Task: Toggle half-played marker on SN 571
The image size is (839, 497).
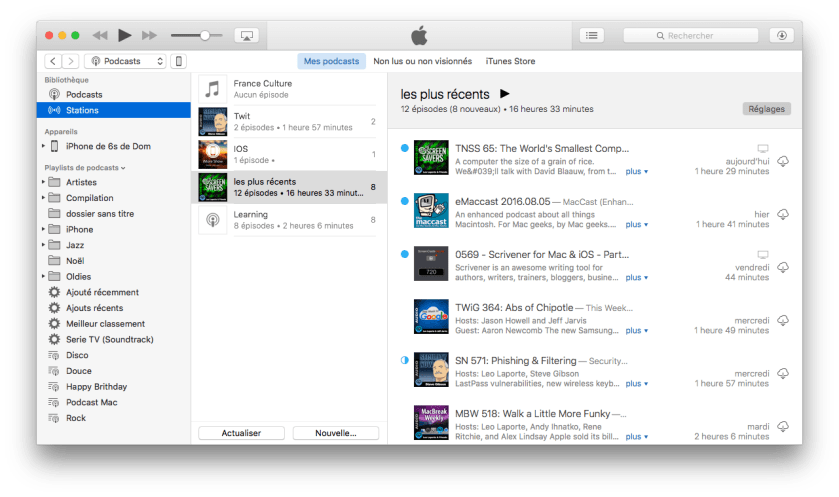Action: [x=404, y=360]
